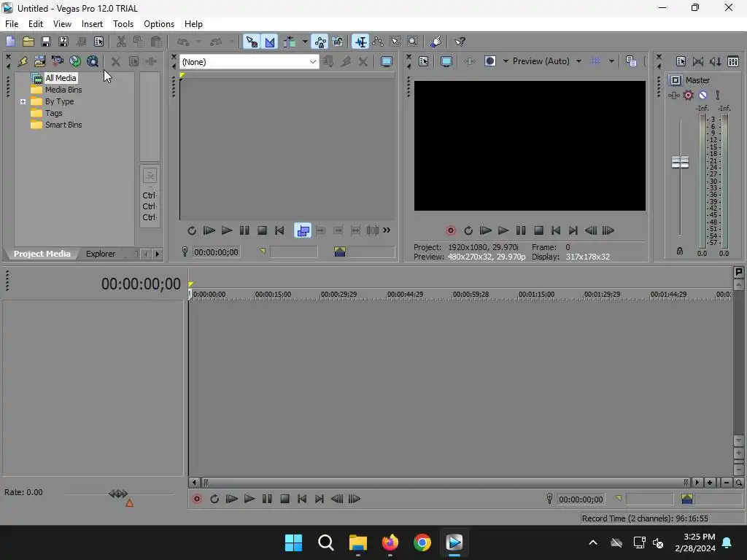747x560 pixels.
Task: Click video preview Play button
Action: click(503, 231)
